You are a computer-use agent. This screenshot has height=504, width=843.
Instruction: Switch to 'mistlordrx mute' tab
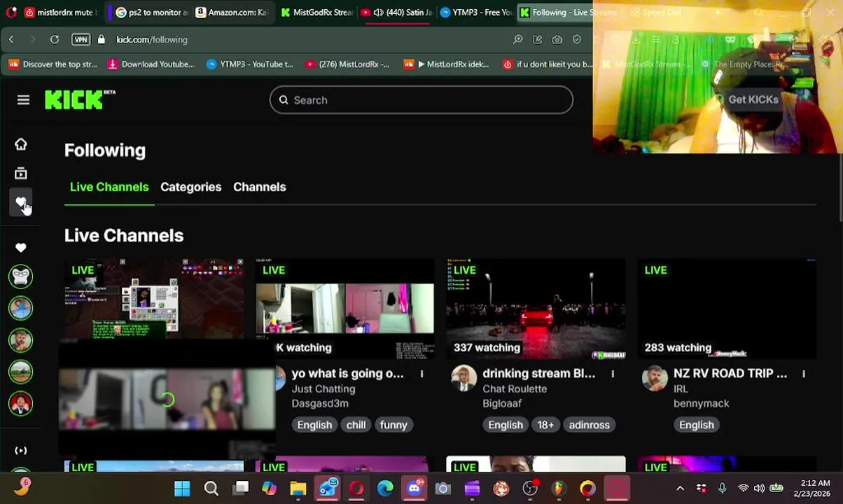tap(61, 13)
